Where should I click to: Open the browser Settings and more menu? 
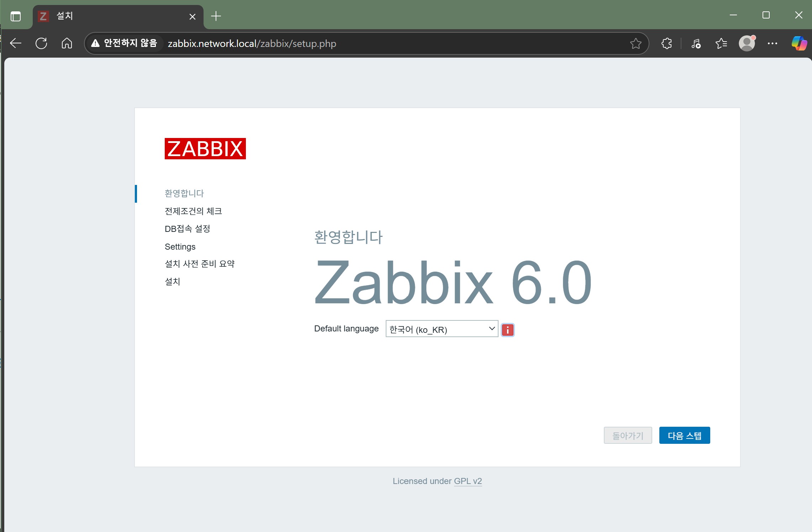(x=773, y=43)
